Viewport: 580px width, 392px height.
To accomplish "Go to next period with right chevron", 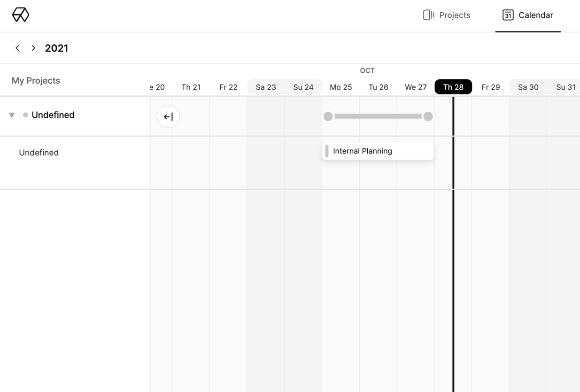I will 33,48.
